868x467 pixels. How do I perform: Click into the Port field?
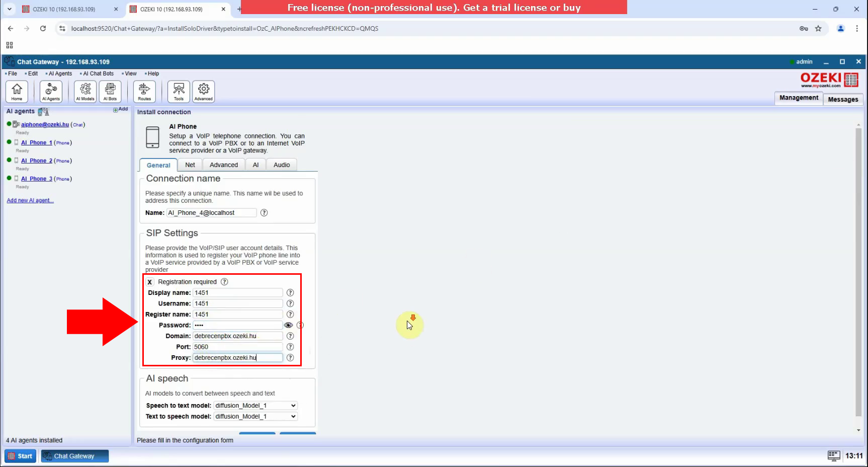coord(238,347)
